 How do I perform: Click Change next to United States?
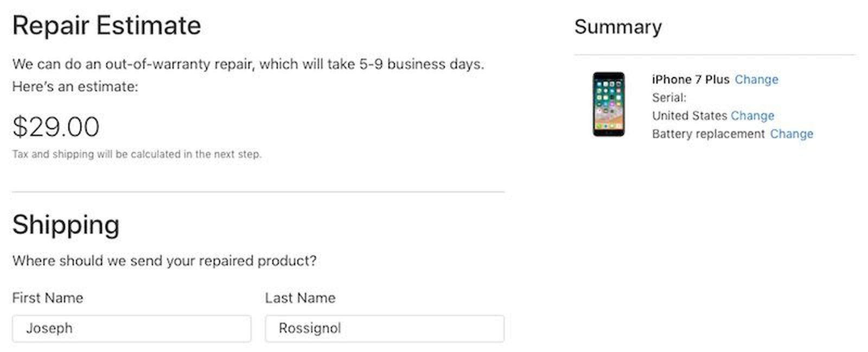752,116
